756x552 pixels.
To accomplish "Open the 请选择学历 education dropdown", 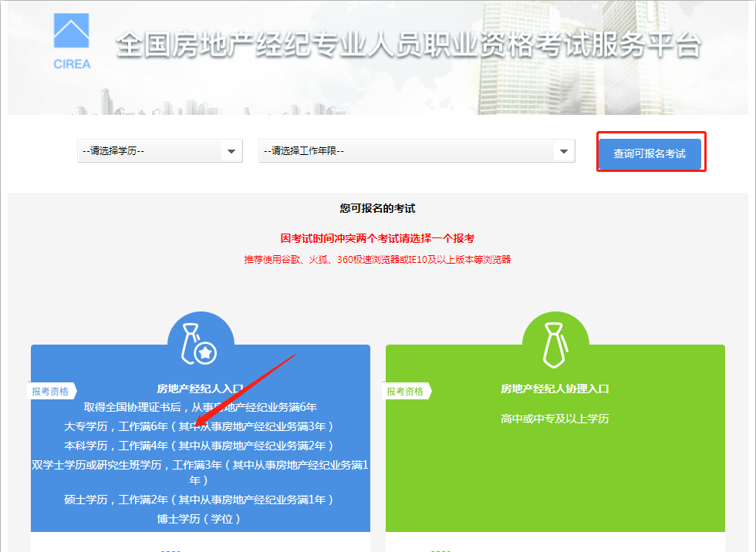I will coord(160,151).
